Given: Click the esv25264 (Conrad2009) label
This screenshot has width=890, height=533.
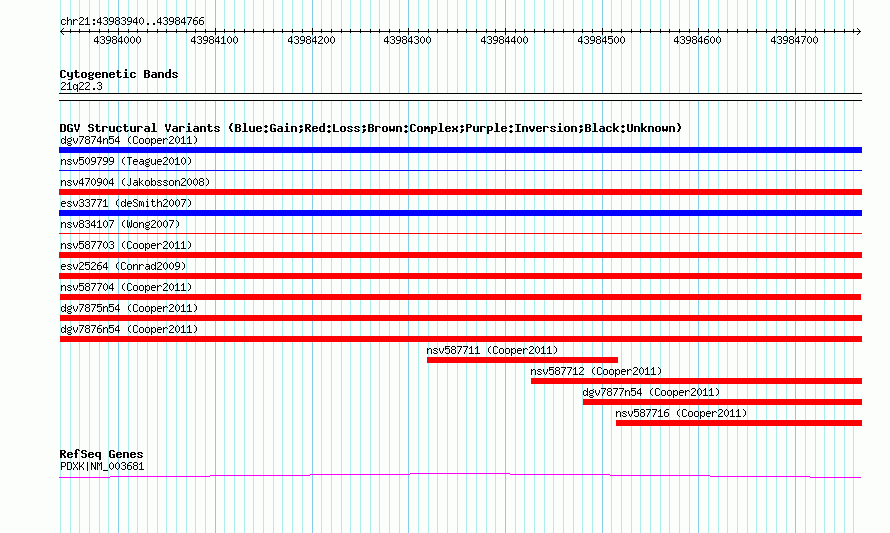Looking at the screenshot, I should click(123, 266).
